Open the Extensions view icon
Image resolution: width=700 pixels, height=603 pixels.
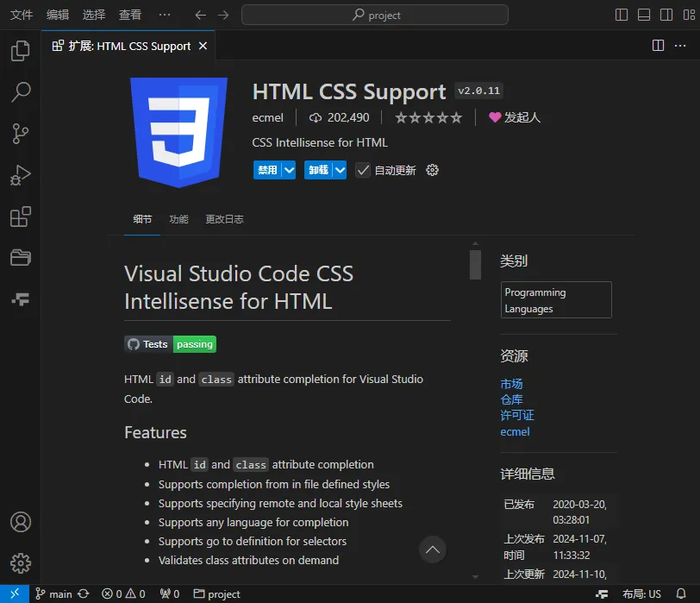tap(21, 217)
